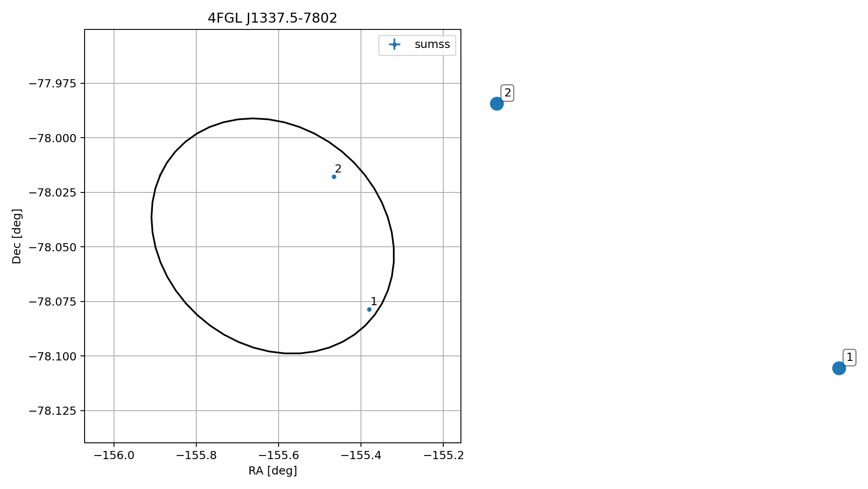Click the −155.8 x-axis tick label

point(196,455)
